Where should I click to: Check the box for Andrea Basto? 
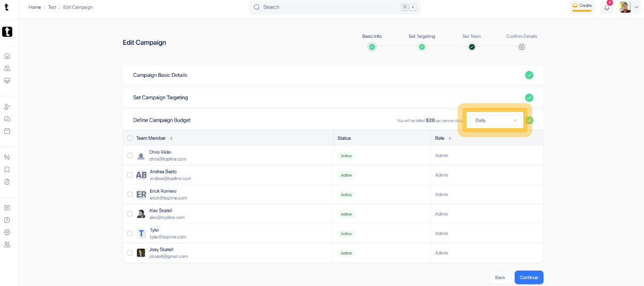[130, 175]
